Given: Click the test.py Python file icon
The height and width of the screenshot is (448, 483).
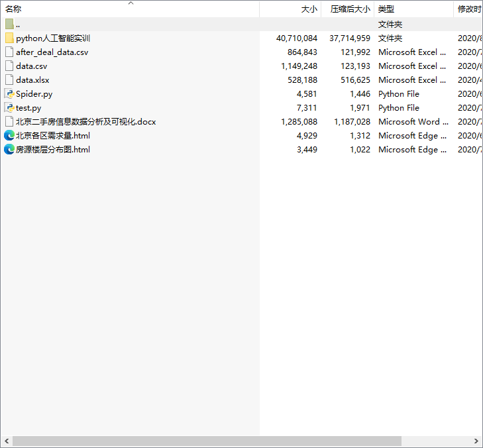Looking at the screenshot, I should (9, 107).
